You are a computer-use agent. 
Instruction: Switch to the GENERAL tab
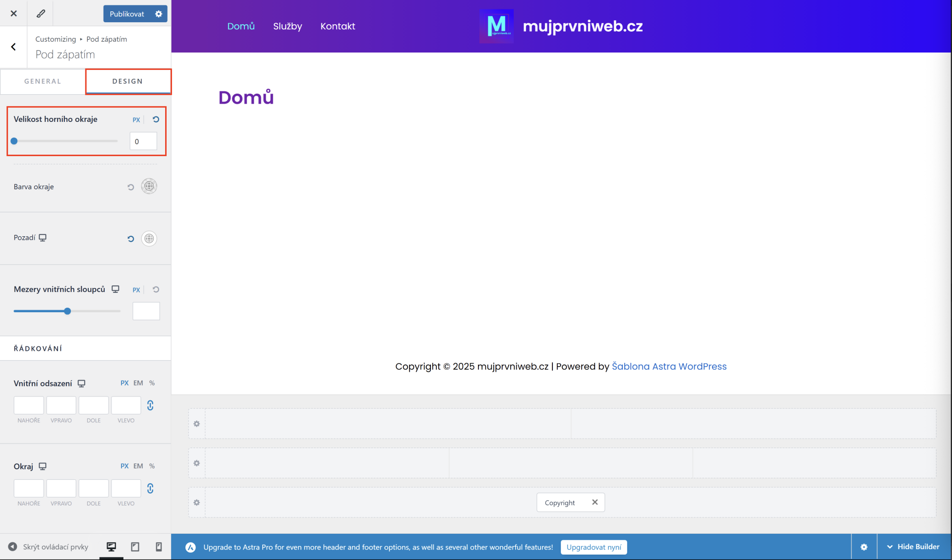coord(43,81)
